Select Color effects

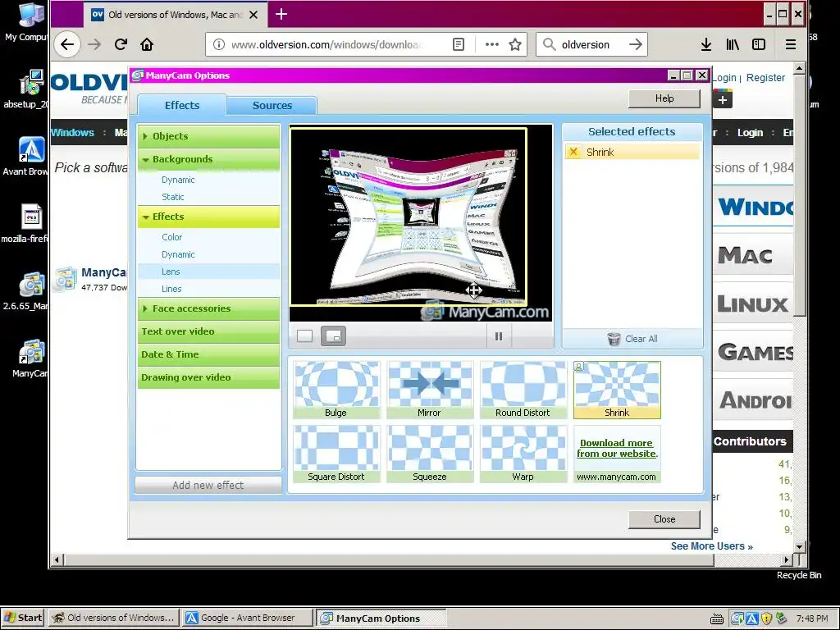(x=172, y=237)
